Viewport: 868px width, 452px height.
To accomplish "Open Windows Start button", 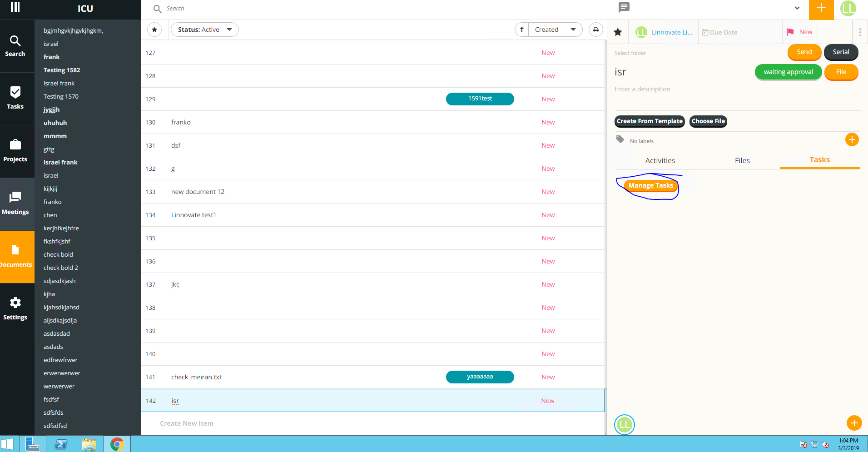I will (7, 444).
